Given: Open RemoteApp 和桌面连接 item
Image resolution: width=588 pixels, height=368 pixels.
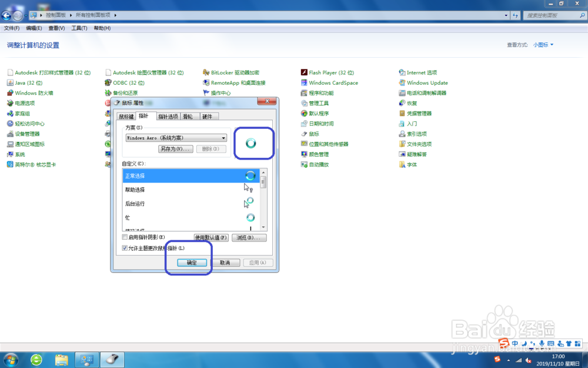Looking at the screenshot, I should (234, 82).
